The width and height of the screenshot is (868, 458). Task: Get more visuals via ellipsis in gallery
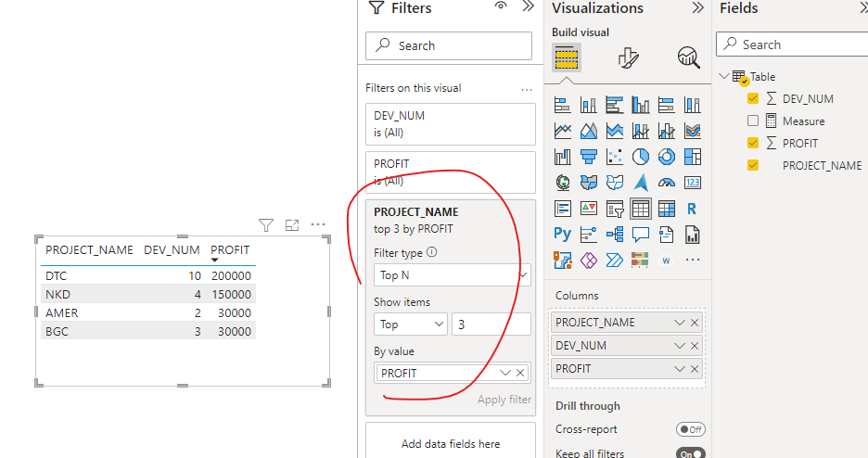click(x=693, y=260)
